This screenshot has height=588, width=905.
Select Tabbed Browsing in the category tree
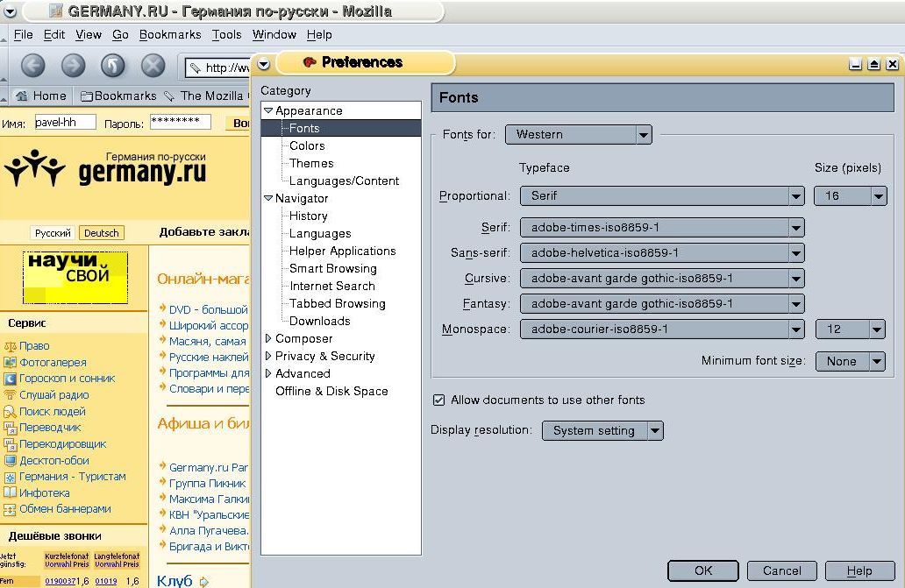pos(337,303)
